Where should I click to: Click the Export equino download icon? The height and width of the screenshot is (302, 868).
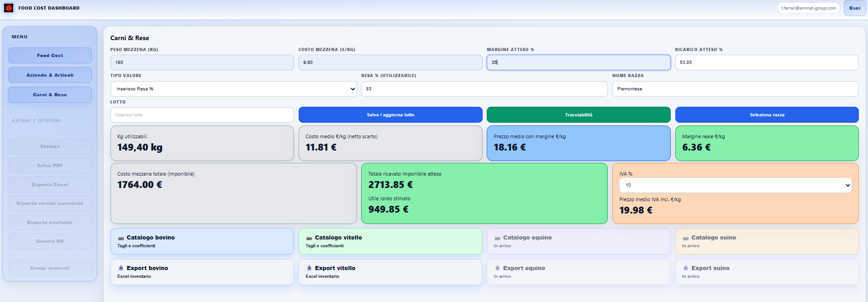coord(497,268)
